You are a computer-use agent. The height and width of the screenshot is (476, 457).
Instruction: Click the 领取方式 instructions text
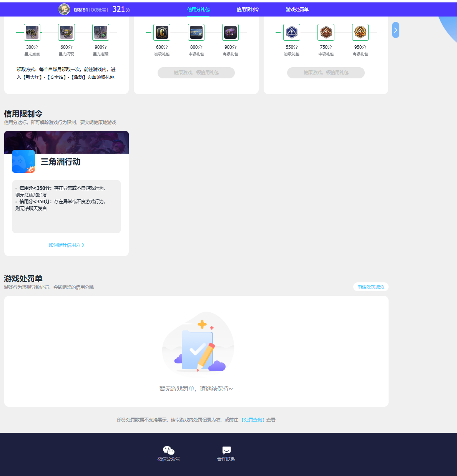coord(66,73)
